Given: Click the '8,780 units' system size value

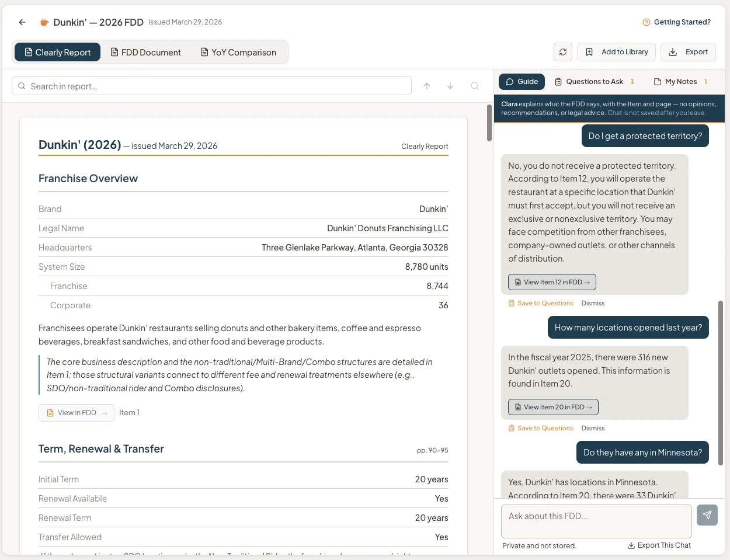Looking at the screenshot, I should click(x=426, y=267).
